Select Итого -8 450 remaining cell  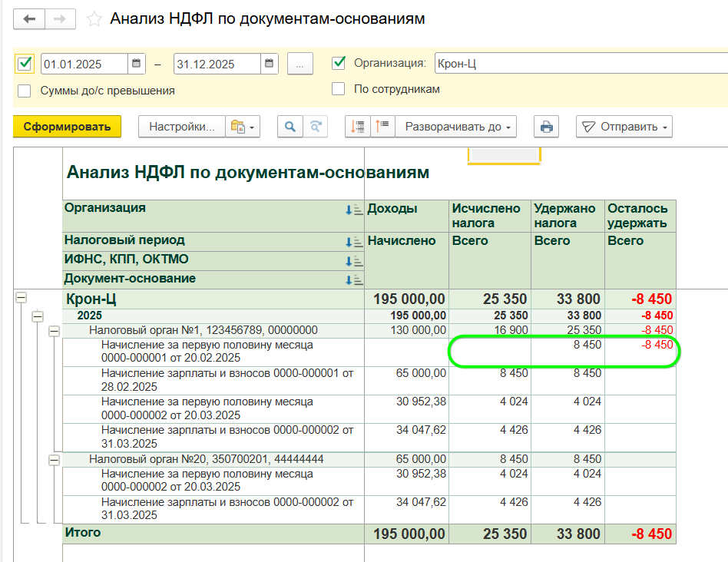[640, 534]
